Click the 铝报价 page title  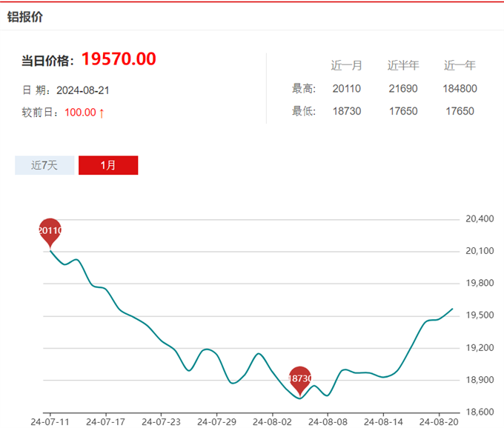(x=25, y=16)
